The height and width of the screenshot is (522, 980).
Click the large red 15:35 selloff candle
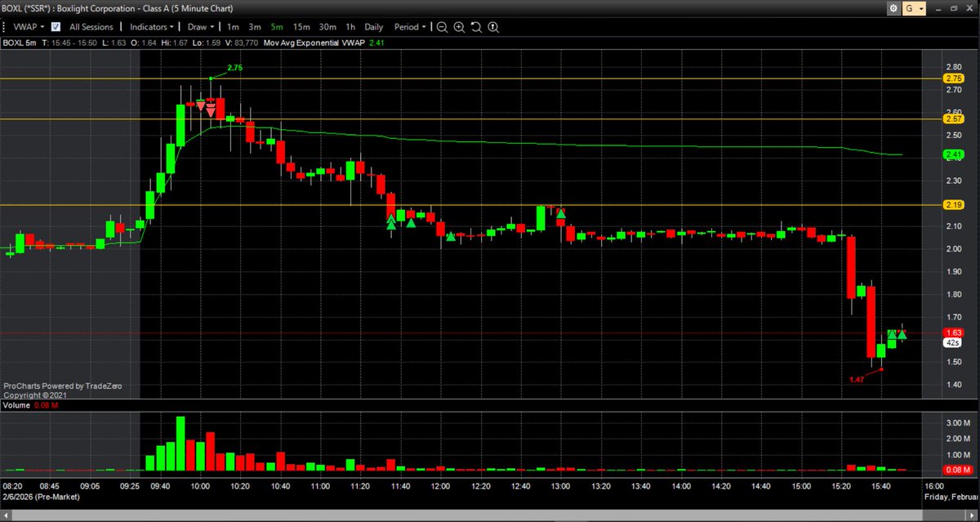pos(871,321)
